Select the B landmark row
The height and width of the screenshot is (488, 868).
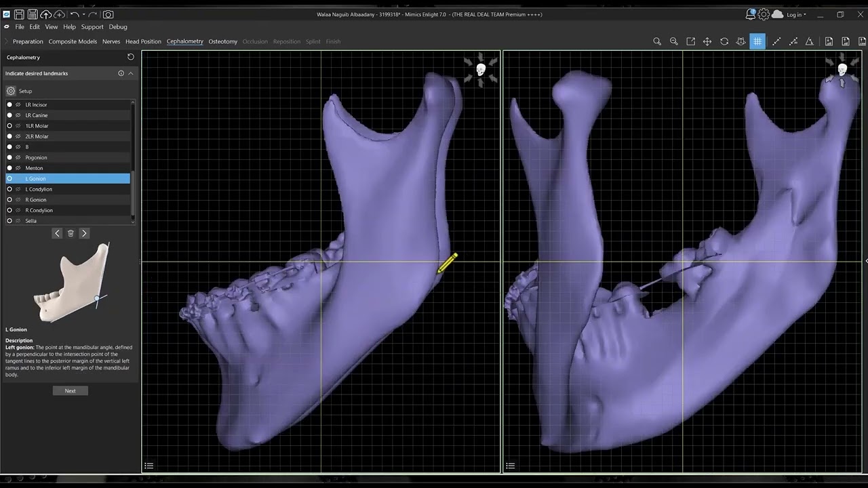point(68,146)
